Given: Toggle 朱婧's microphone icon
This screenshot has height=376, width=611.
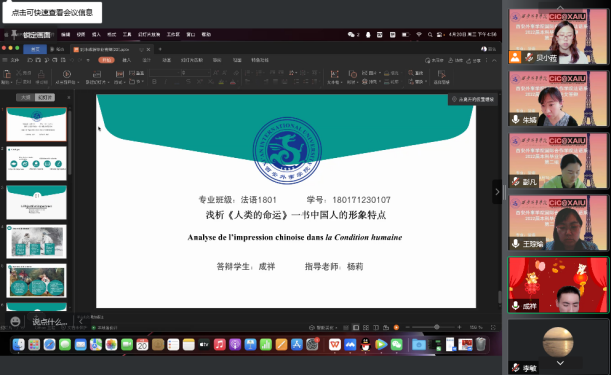Looking at the screenshot, I should coord(516,120).
